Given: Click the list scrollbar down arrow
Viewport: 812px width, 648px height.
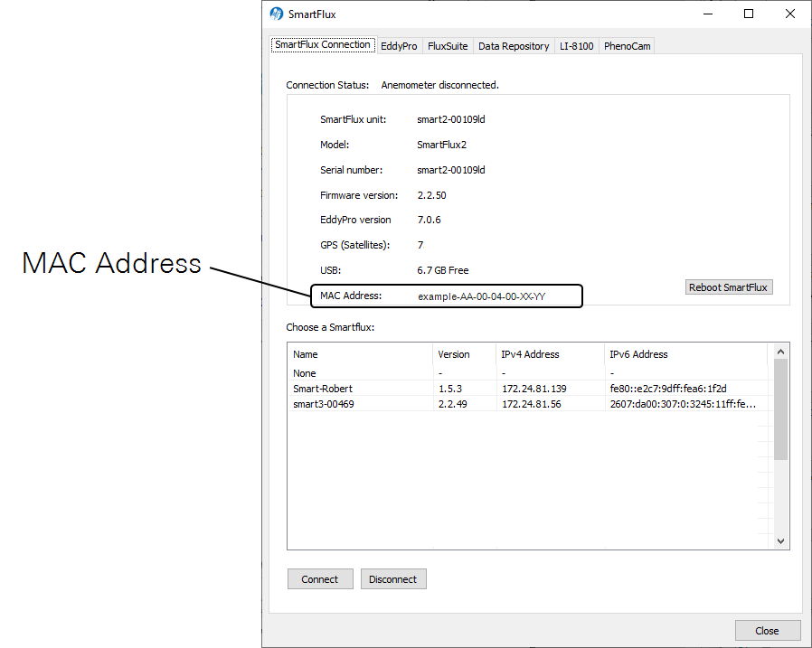Looking at the screenshot, I should (x=781, y=541).
